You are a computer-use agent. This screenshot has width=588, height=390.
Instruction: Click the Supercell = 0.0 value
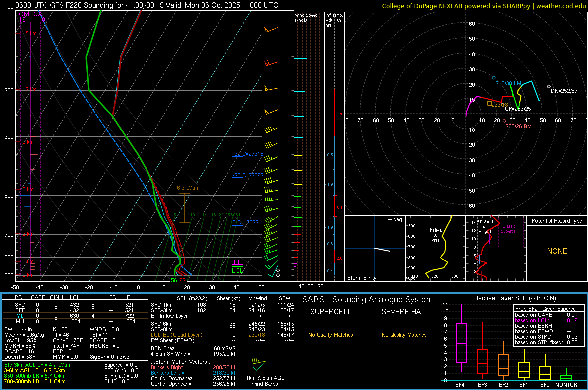[121, 365]
